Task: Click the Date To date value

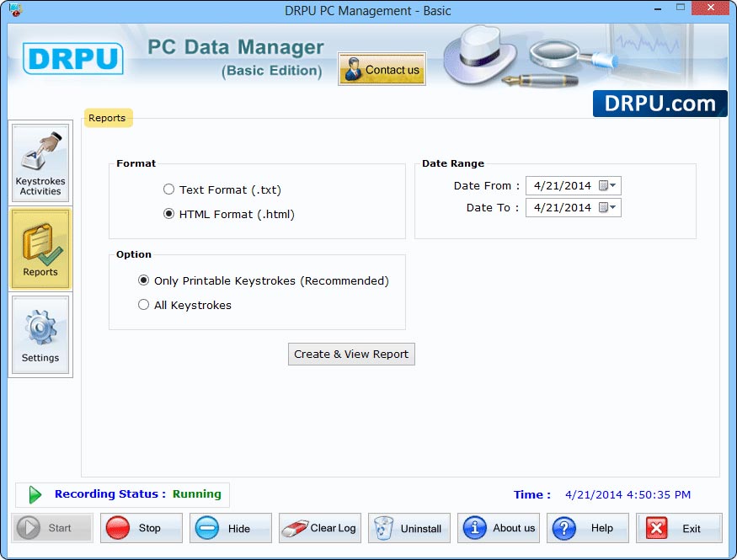Action: click(563, 208)
